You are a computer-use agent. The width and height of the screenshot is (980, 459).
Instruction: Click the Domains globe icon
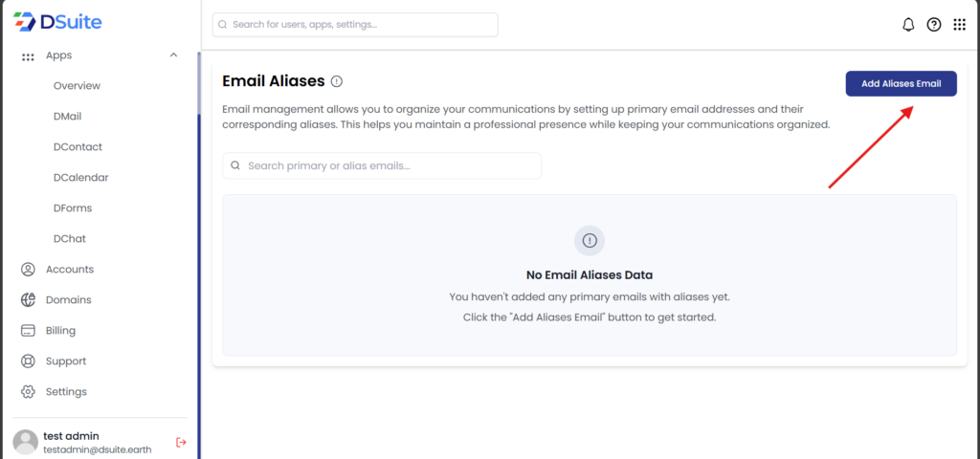[28, 300]
